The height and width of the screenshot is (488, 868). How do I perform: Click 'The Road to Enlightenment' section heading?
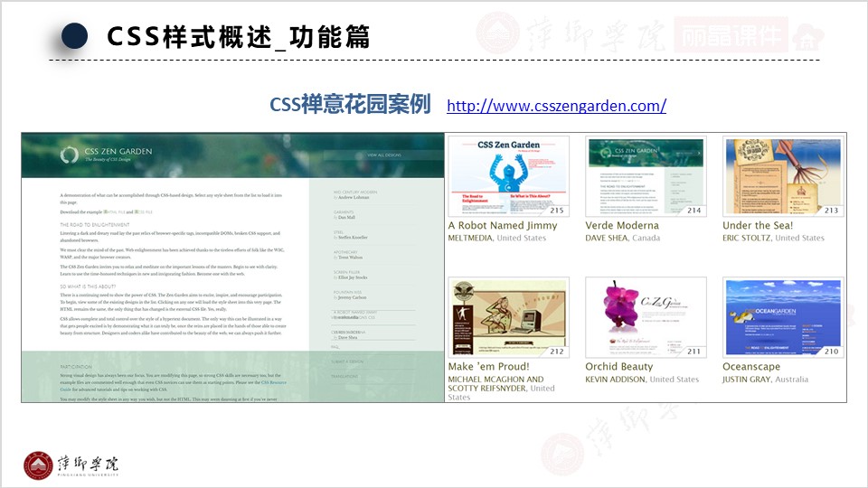click(95, 225)
